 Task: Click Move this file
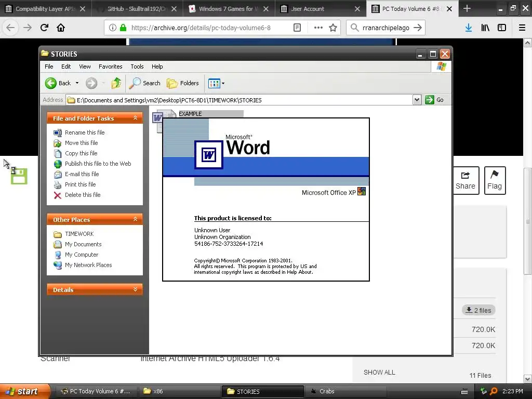point(82,143)
